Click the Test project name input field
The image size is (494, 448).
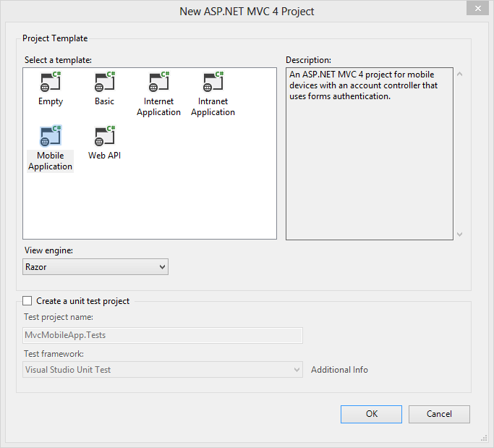(163, 335)
